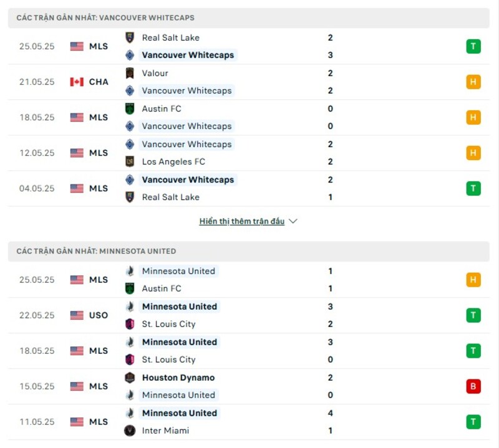The height and width of the screenshot is (448, 499).
Task: Open the Houston Dynamo team link
Action: 178,378
